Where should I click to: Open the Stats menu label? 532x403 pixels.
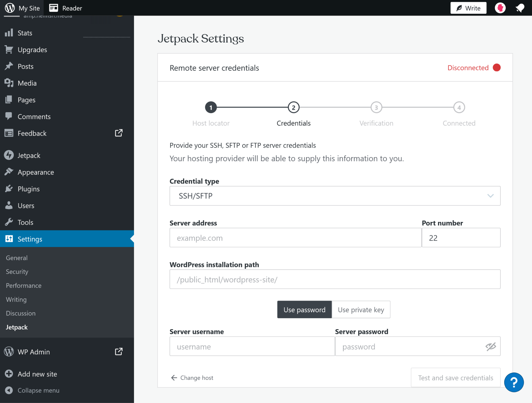click(25, 33)
